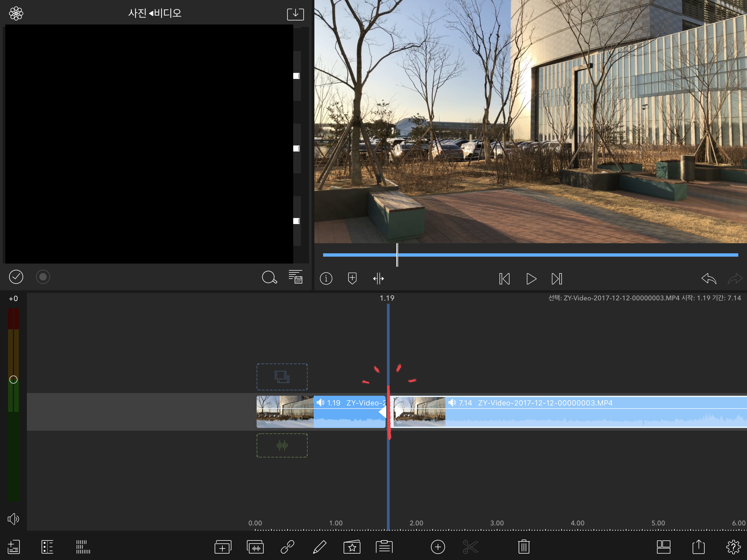Open the library sort options list
747x560 pixels.
coord(296,277)
